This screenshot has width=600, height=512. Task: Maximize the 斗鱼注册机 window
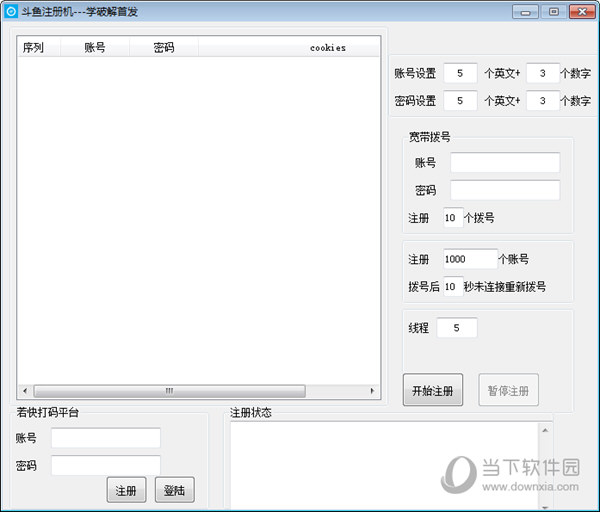click(x=554, y=12)
